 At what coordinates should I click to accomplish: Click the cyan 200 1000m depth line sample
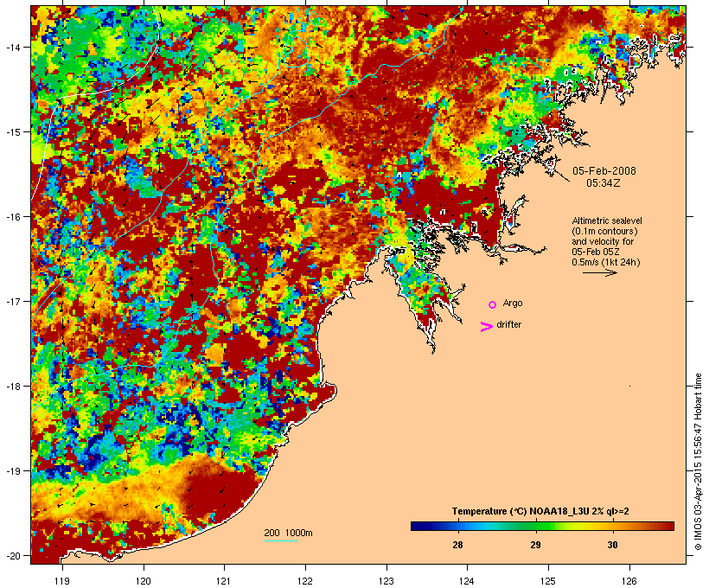coord(281,541)
